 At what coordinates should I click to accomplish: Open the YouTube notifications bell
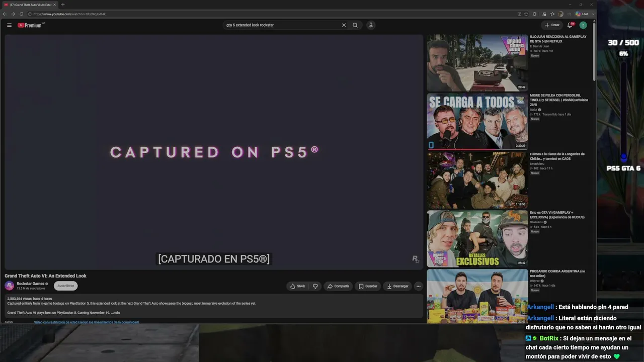pos(570,25)
